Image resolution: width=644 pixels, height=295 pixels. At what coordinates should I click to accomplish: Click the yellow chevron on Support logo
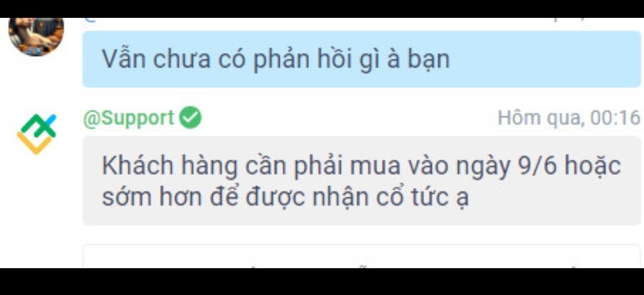click(x=35, y=143)
